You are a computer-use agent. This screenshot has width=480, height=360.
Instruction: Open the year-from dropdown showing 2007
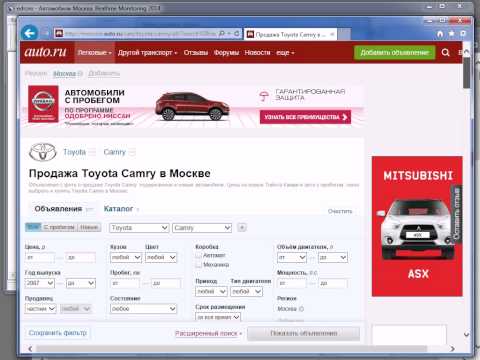coord(40,283)
